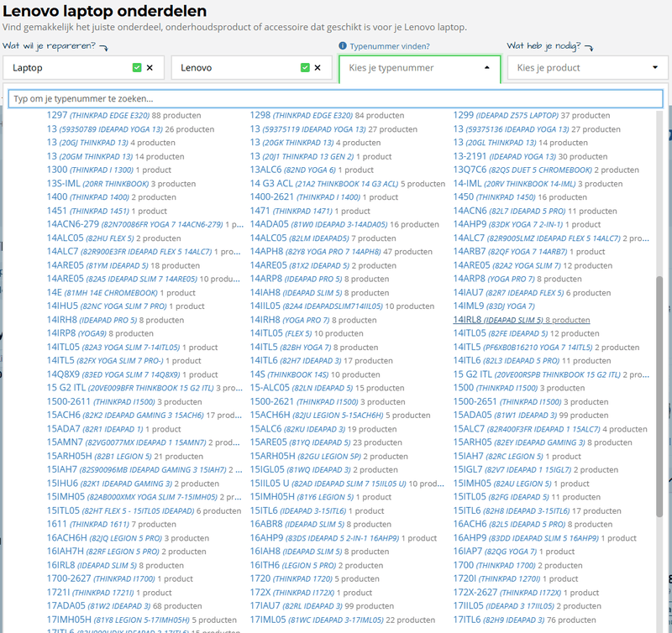
Task: Pick 14ITL05 (82FE IdeaPad 5) 12 producten
Action: pyautogui.click(x=527, y=333)
